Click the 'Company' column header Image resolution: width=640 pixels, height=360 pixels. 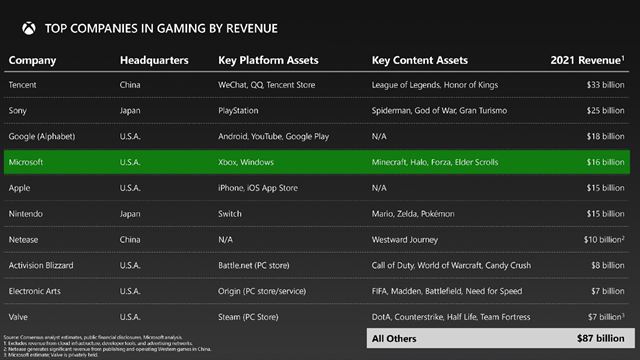(32, 60)
